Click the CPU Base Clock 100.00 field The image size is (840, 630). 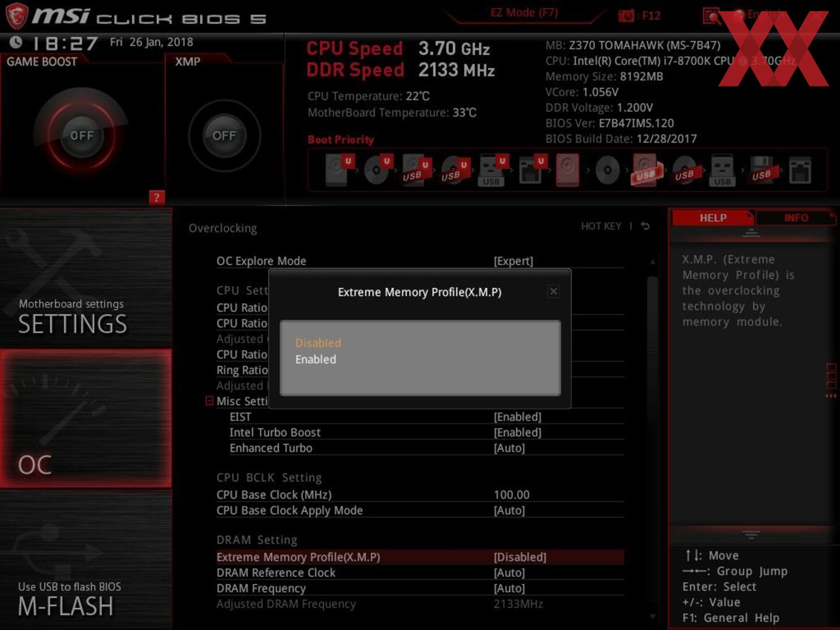point(511,495)
